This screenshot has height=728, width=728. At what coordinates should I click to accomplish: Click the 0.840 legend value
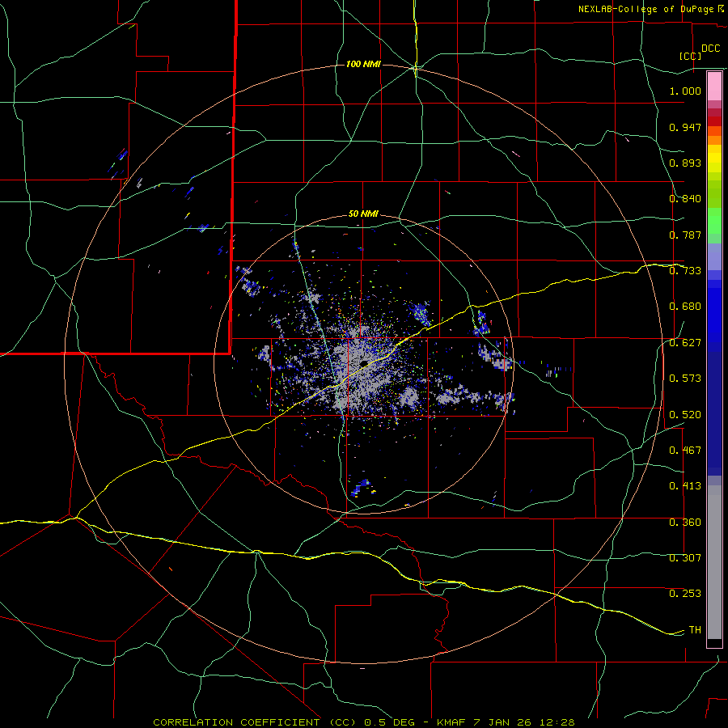pyautogui.click(x=685, y=199)
